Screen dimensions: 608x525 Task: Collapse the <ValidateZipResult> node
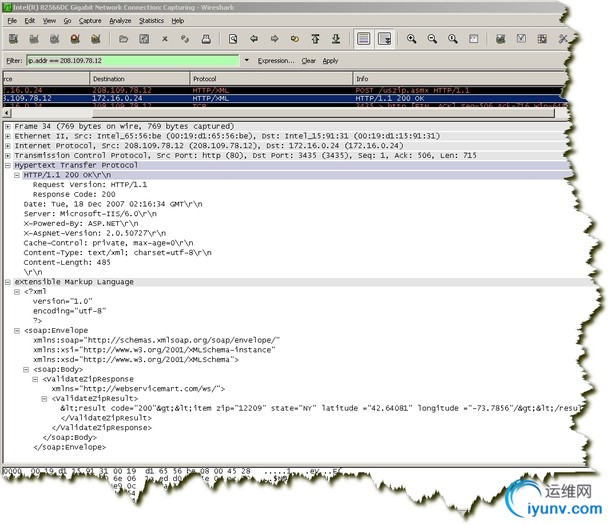(45, 399)
